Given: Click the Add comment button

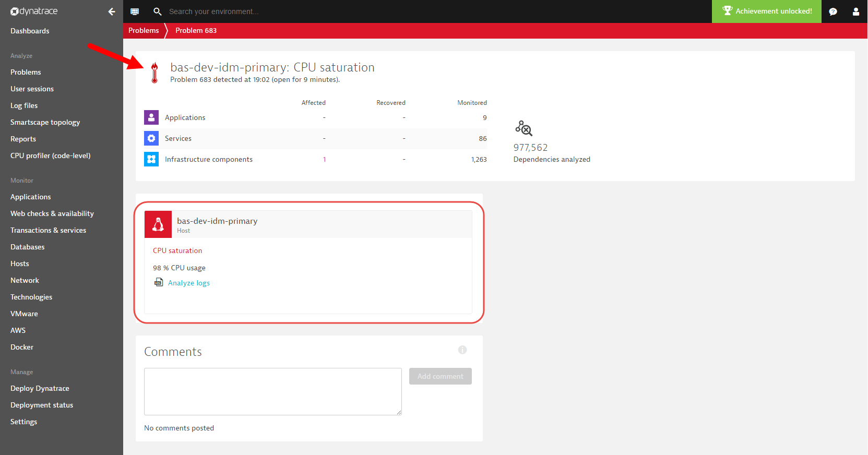Looking at the screenshot, I should pyautogui.click(x=441, y=376).
